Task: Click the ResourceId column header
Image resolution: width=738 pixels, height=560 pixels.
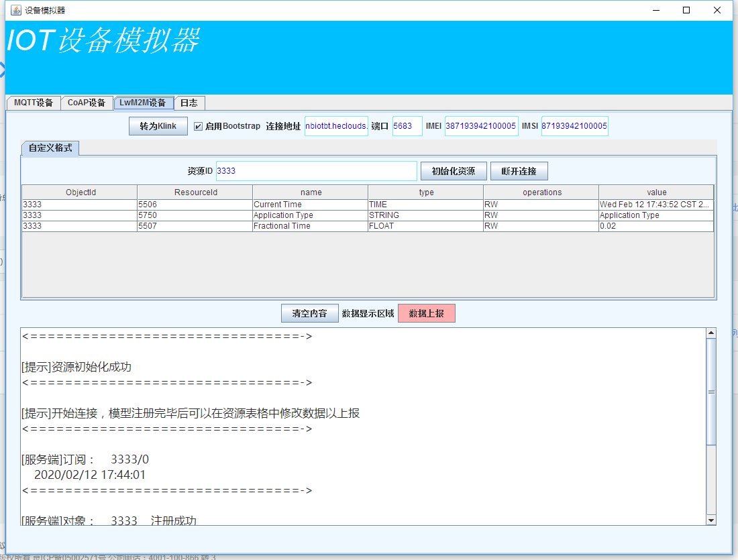Action: click(x=195, y=192)
